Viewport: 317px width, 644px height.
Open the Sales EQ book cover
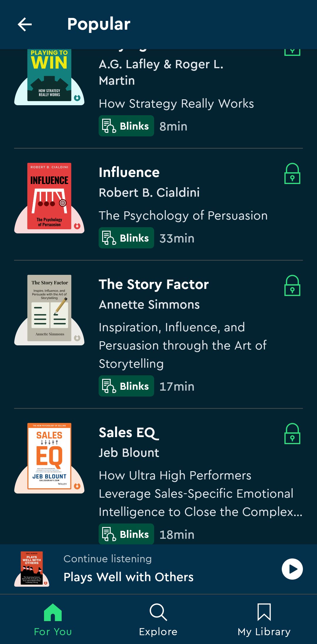pos(49,456)
